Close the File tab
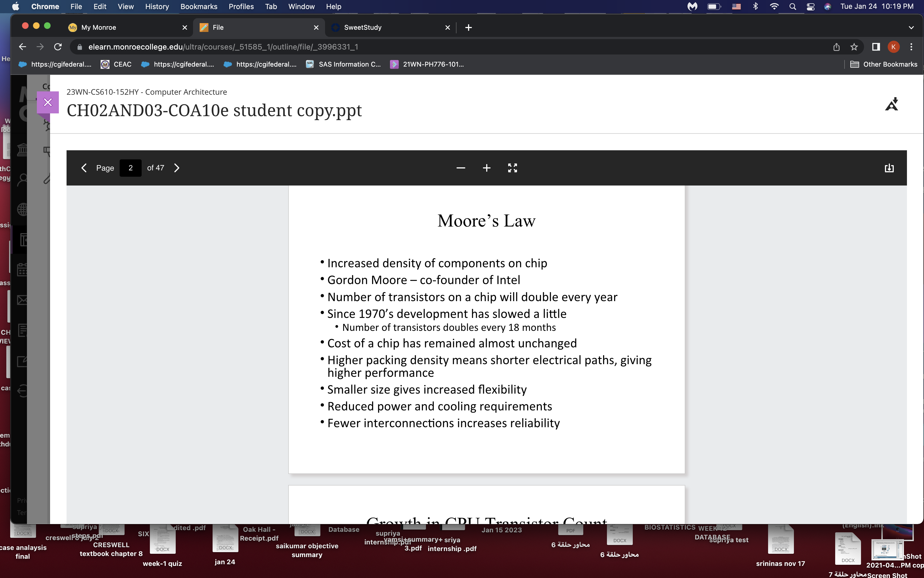This screenshot has width=924, height=578. coord(316,28)
